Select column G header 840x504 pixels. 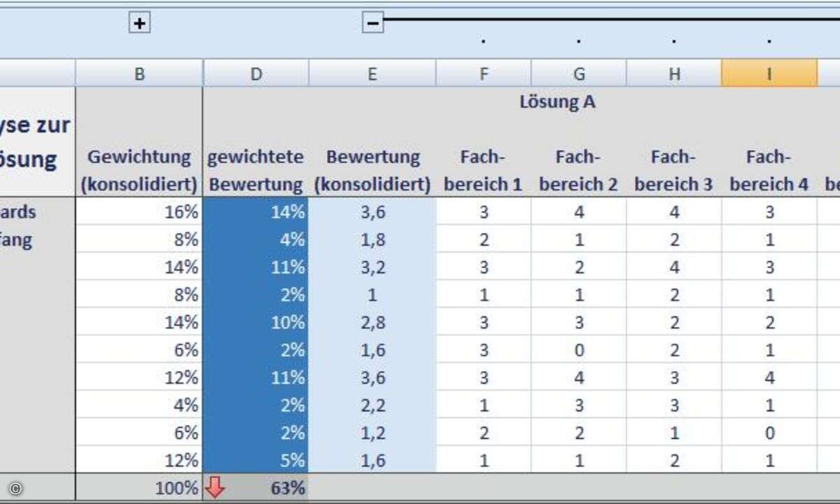(578, 73)
